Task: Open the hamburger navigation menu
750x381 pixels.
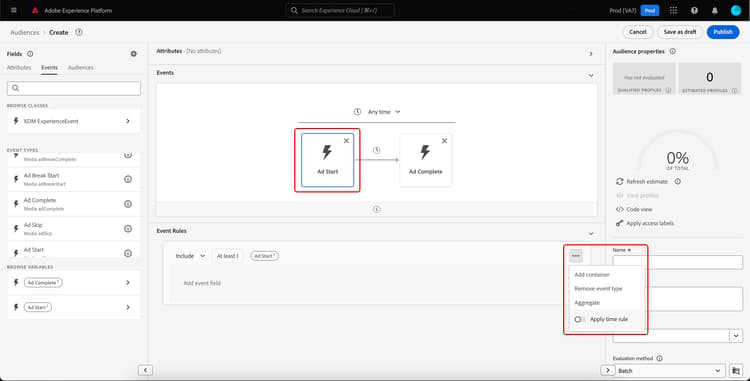Action: point(13,10)
